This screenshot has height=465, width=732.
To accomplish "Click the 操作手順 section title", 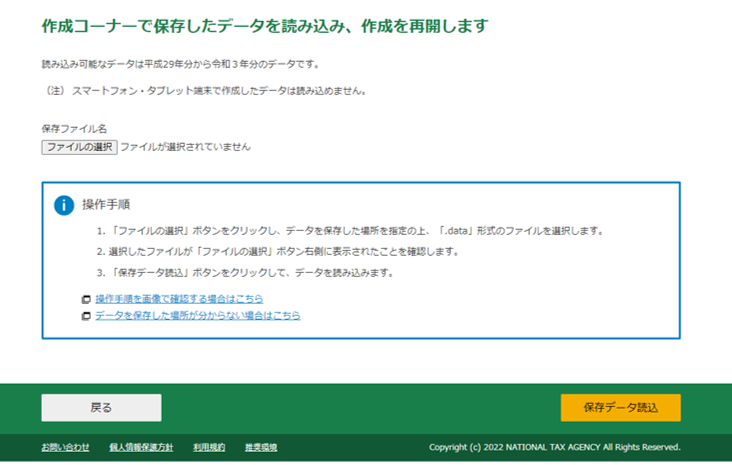I will coord(106,204).
